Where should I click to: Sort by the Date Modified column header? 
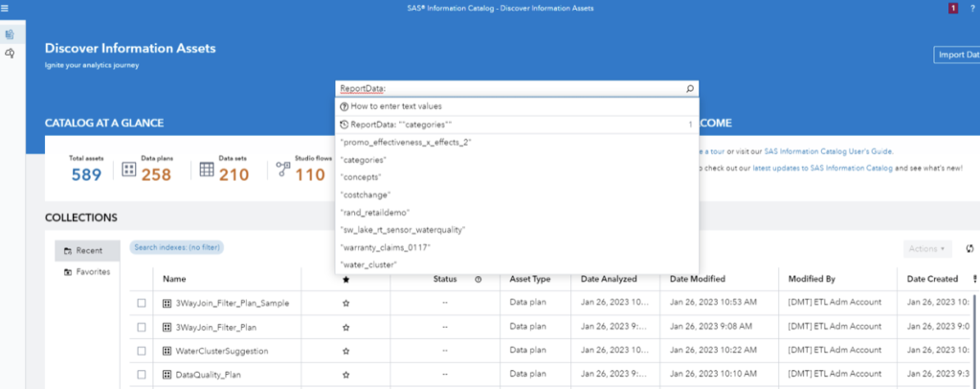(698, 279)
